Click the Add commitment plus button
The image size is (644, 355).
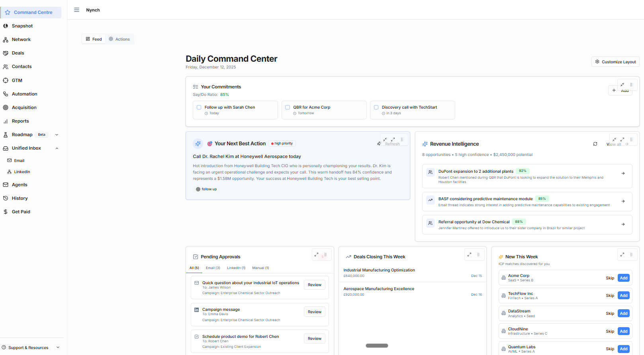pos(614,90)
